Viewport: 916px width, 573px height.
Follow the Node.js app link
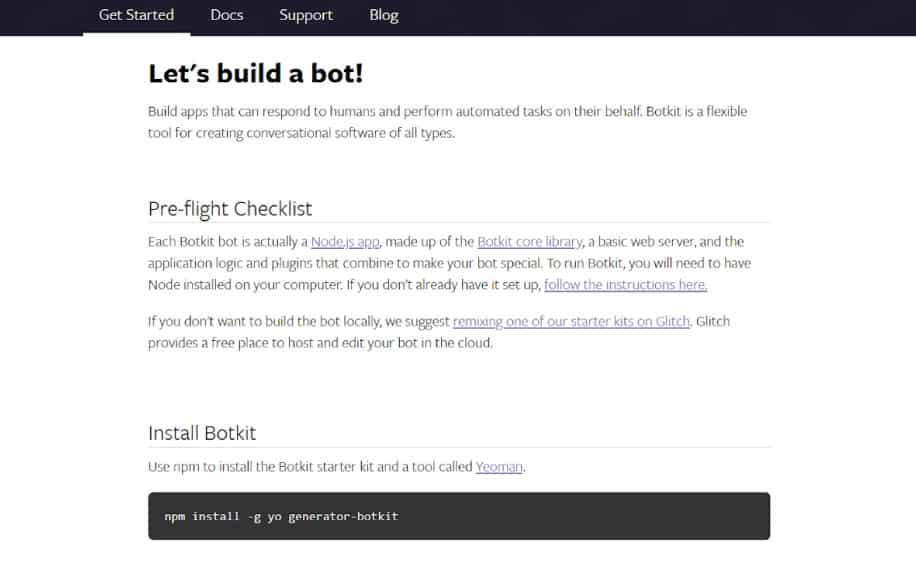tap(345, 242)
